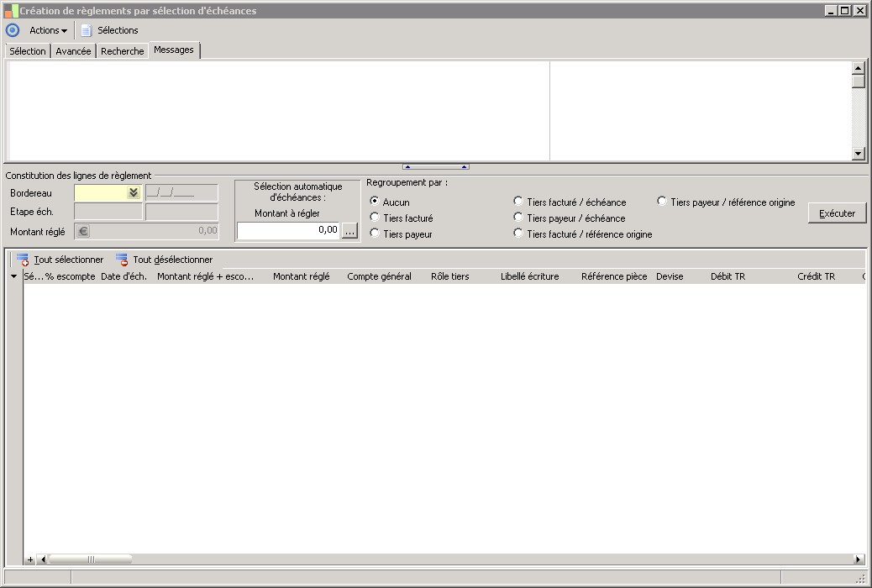Click the Montant réglé + esco… column header
The image size is (872, 588).
tap(205, 276)
